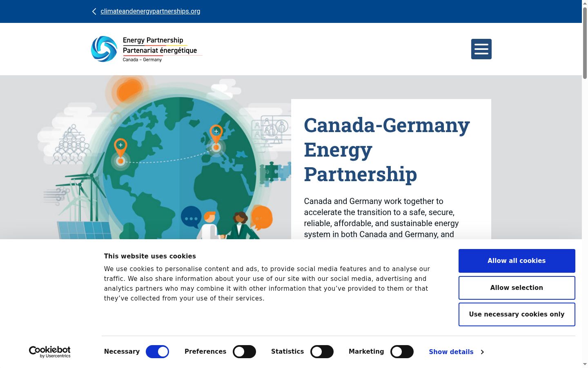Image resolution: width=588 pixels, height=368 pixels.
Task: Enable the Statistics cookies switch
Action: point(322,352)
